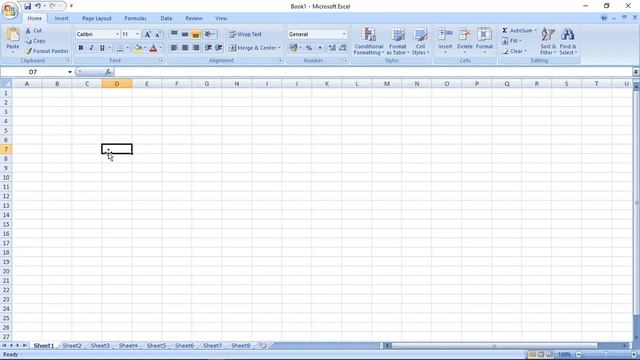Screen dimensions: 640x360
Task: Open the Review tab
Action: pos(193,18)
